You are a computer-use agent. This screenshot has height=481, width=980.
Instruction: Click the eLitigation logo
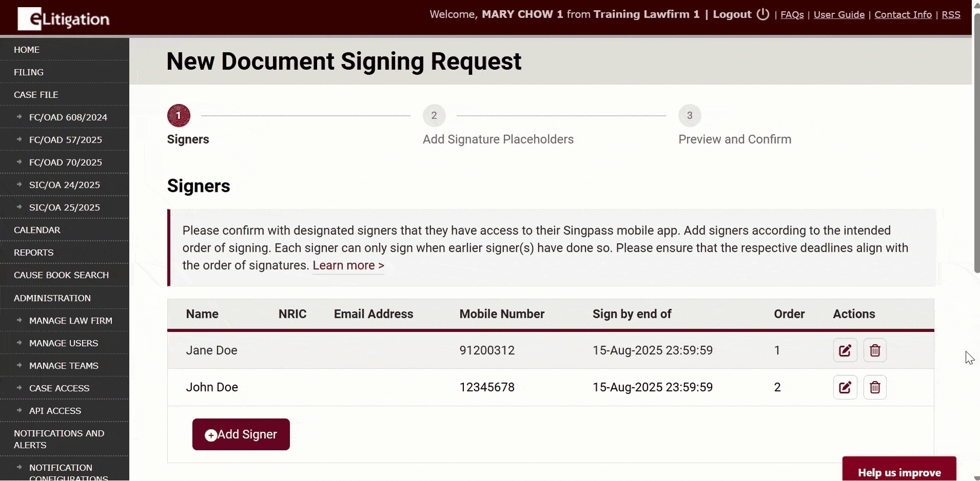click(64, 19)
